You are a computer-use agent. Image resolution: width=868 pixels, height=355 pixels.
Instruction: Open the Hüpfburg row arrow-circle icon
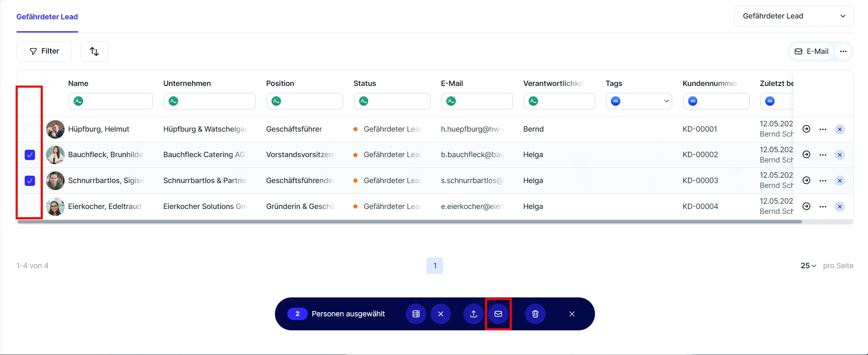807,129
